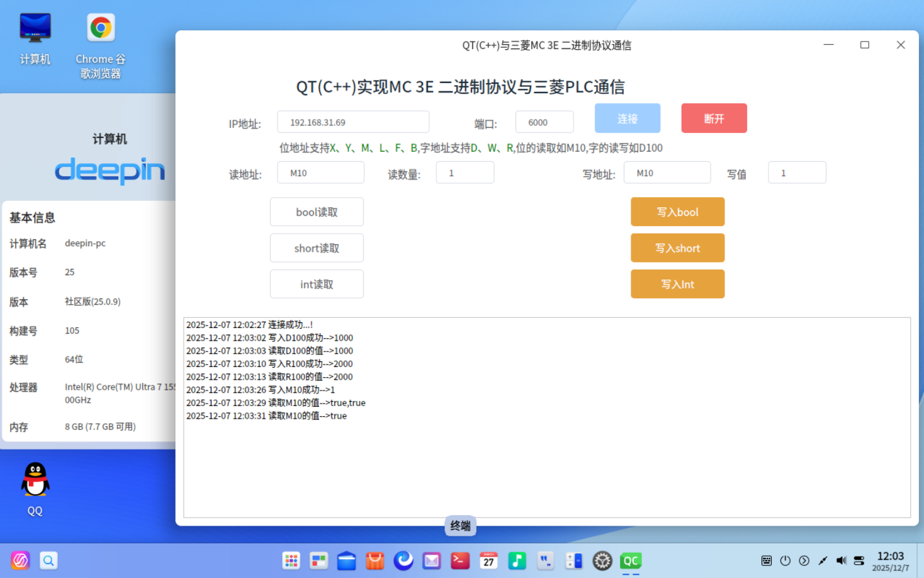
Task: Click the on-screen keyboard tray icon
Action: pyautogui.click(x=767, y=560)
